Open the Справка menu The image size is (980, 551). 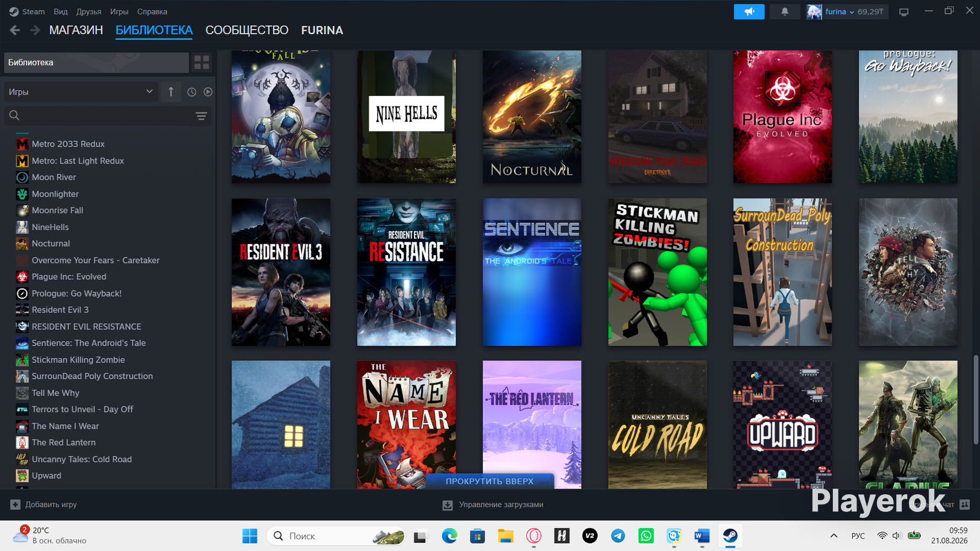[152, 12]
